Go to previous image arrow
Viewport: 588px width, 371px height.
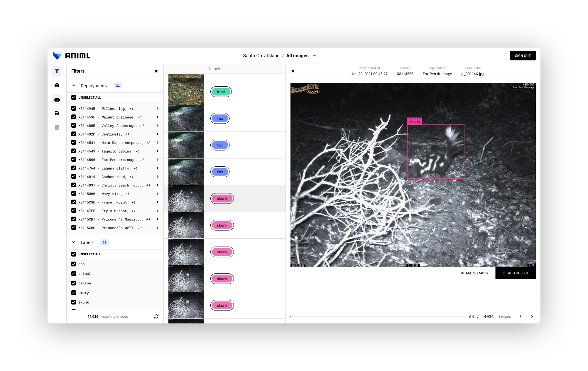coord(521,316)
